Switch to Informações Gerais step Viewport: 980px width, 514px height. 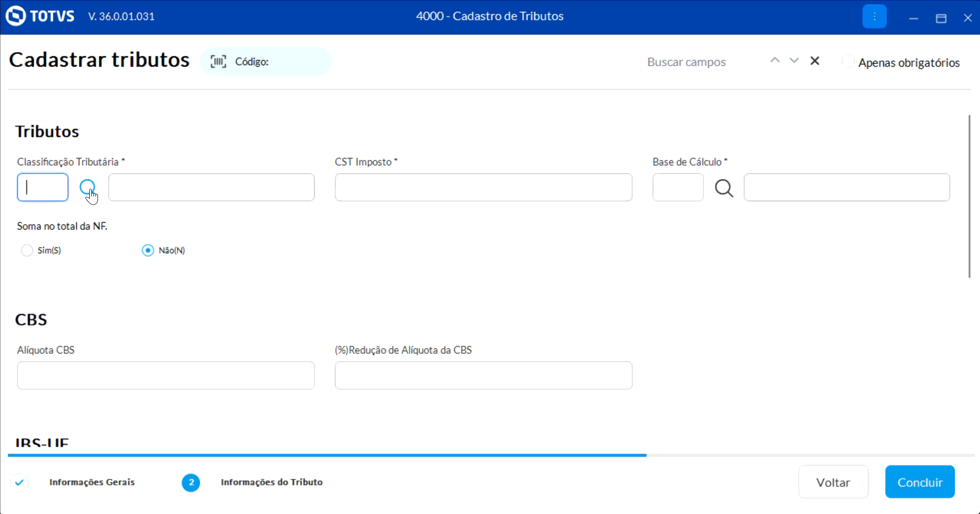(x=92, y=482)
